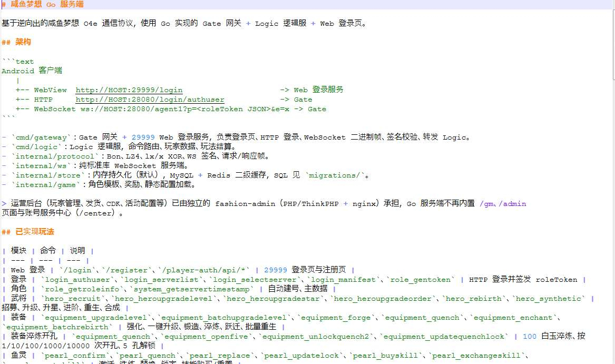This screenshot has height=364, width=615.
Task: Click the 'equipment_forge' command
Action: (x=336, y=317)
